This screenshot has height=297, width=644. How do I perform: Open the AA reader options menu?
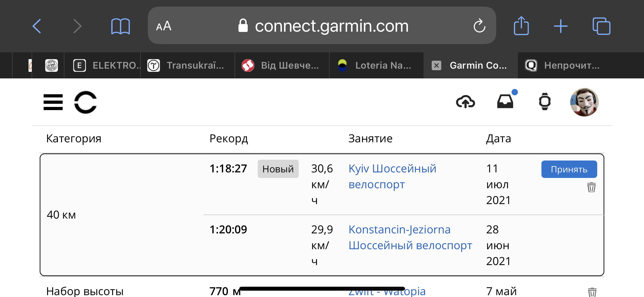click(x=164, y=26)
